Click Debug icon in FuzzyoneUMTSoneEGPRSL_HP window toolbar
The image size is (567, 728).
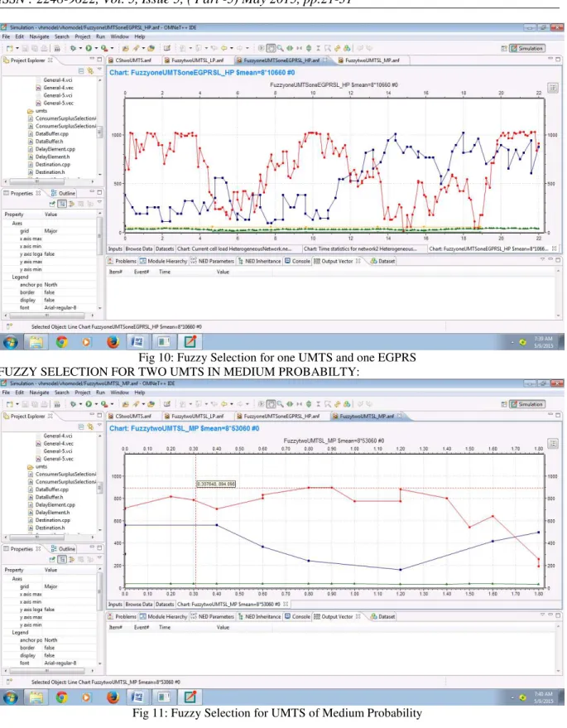(72, 48)
